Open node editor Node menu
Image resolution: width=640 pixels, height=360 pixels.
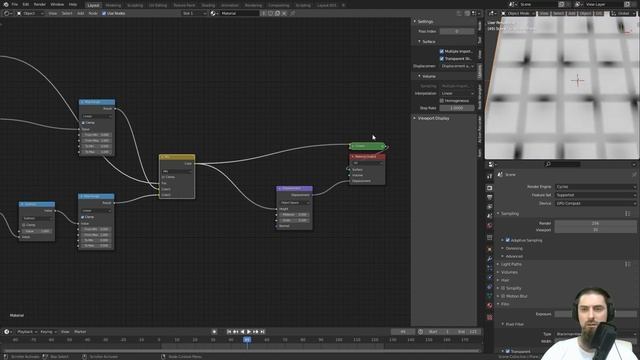[93, 13]
